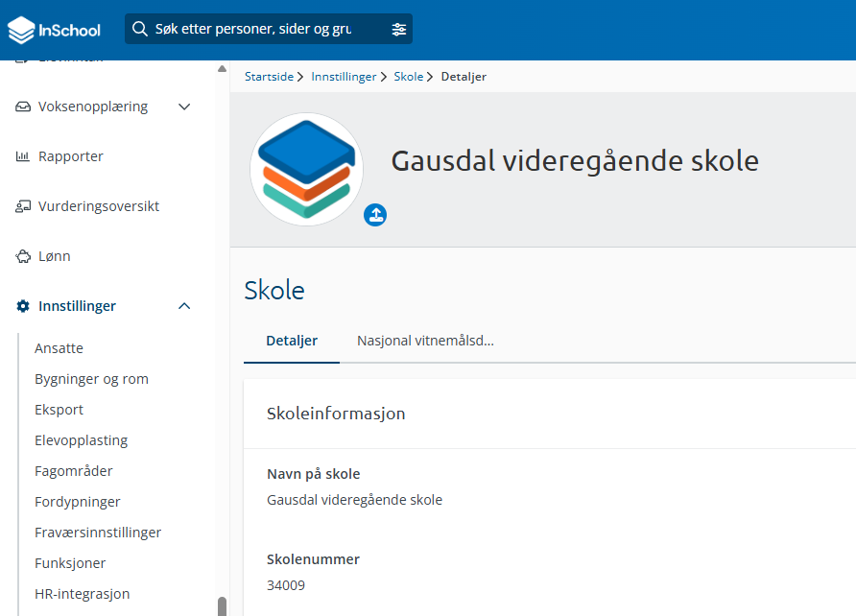Click the Skolenummer label
Screen dimensions: 856x616
[x=313, y=559]
